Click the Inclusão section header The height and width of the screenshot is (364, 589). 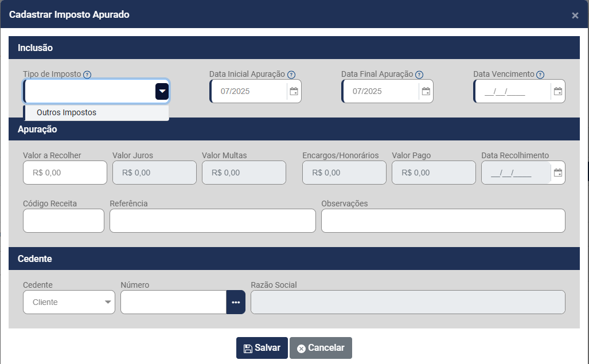pyautogui.click(x=294, y=48)
